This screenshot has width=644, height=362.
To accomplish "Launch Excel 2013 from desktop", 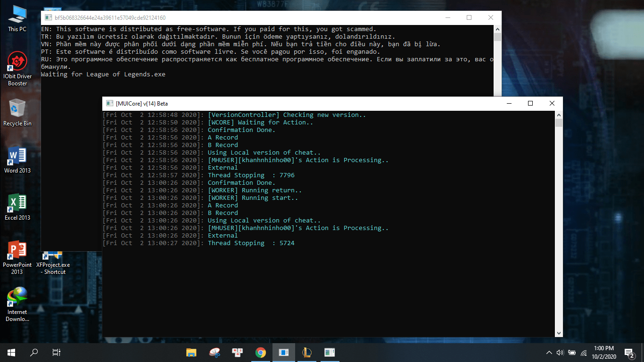I will 17,207.
